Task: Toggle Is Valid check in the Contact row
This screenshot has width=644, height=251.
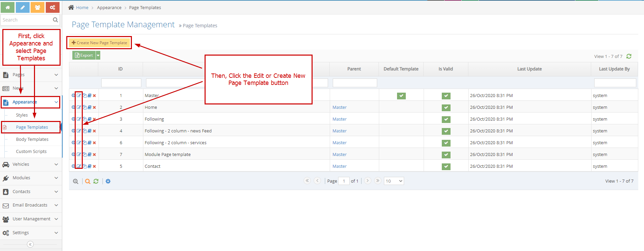Action: tap(446, 167)
